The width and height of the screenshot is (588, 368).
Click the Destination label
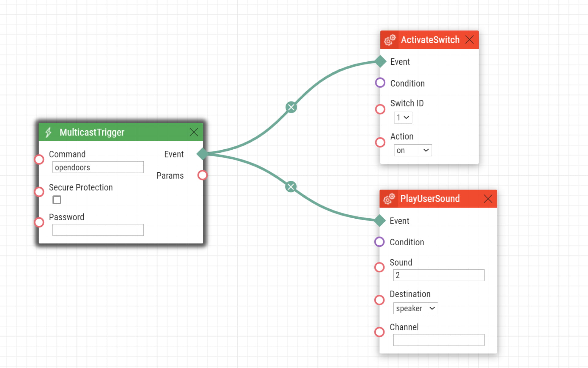click(x=410, y=294)
